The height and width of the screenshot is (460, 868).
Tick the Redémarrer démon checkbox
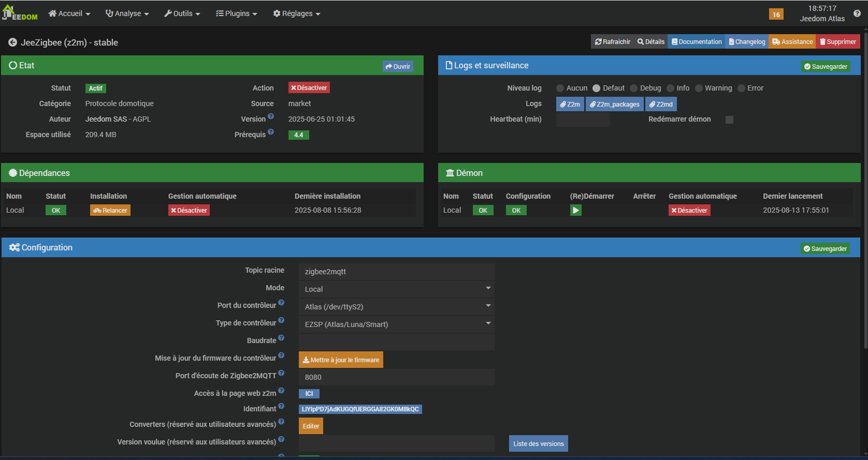point(729,120)
